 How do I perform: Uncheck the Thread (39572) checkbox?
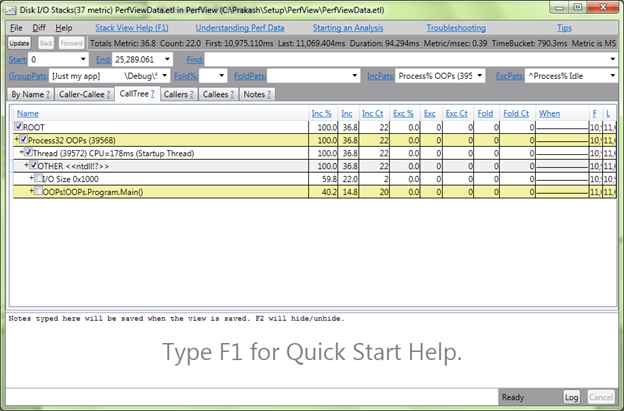tap(28, 152)
